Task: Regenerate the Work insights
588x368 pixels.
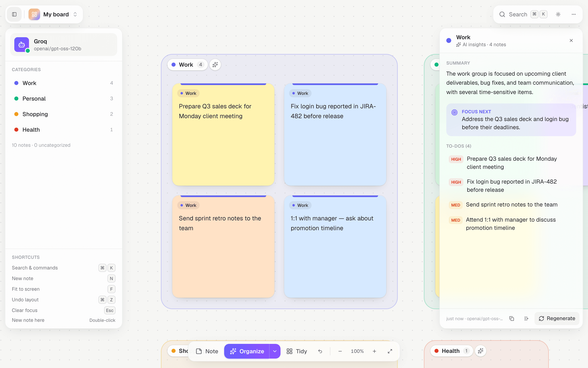Action: coord(557,319)
